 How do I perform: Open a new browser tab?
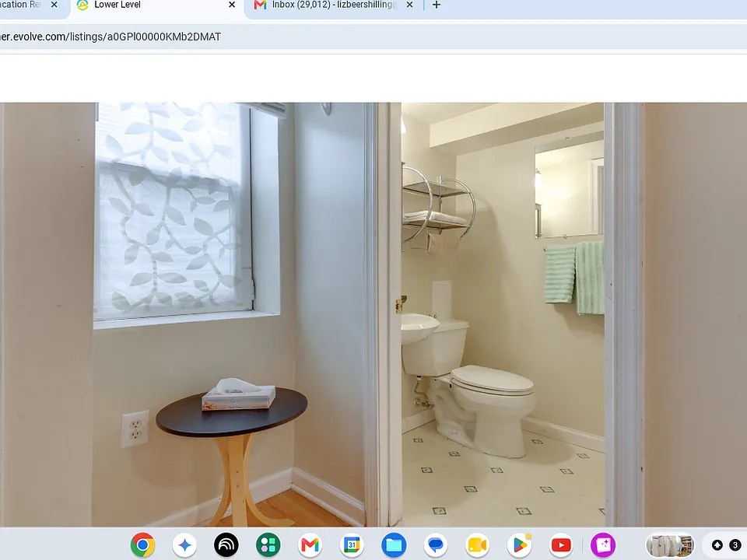[437, 5]
